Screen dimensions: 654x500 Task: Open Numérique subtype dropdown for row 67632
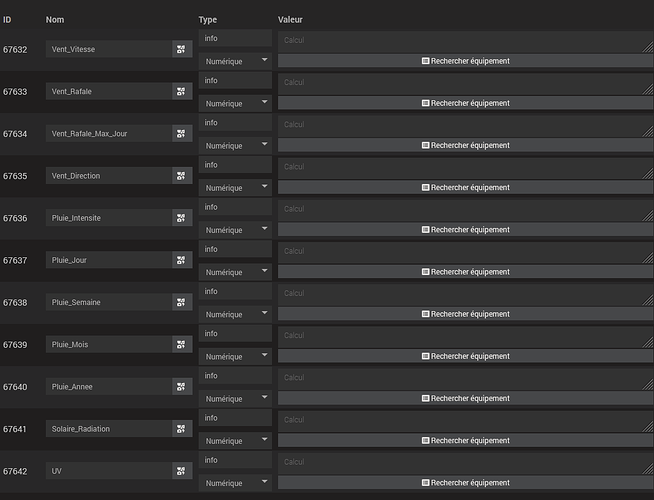tap(235, 61)
